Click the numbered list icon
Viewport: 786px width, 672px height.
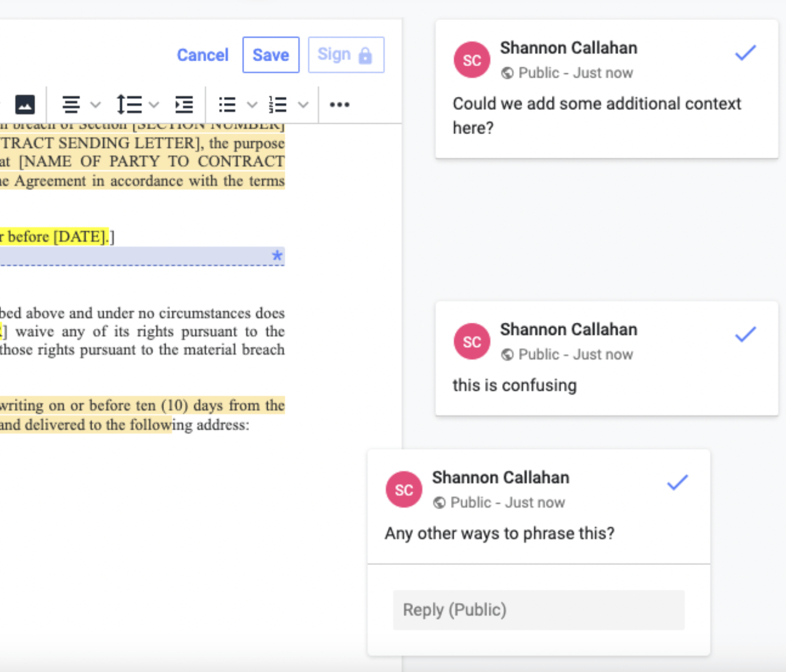coord(278,104)
